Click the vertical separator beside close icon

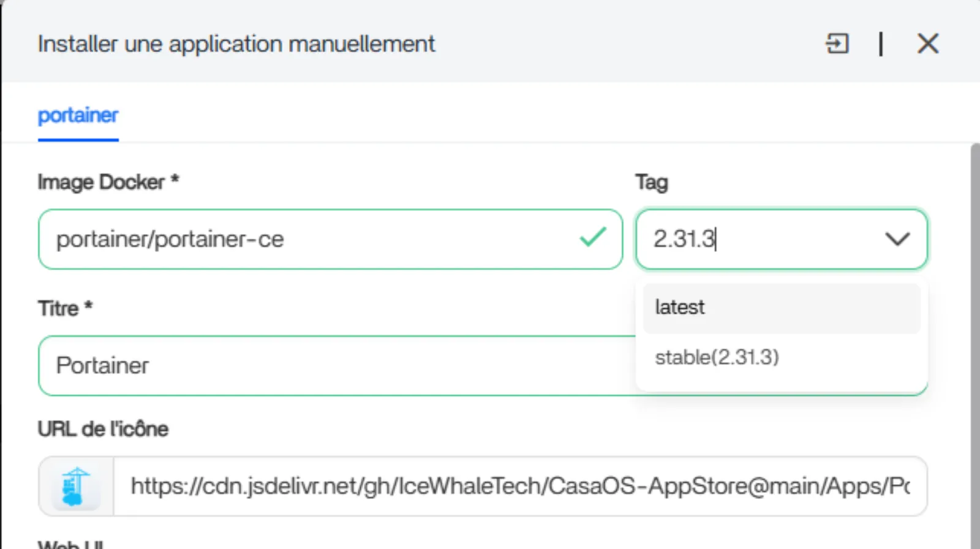pos(881,44)
